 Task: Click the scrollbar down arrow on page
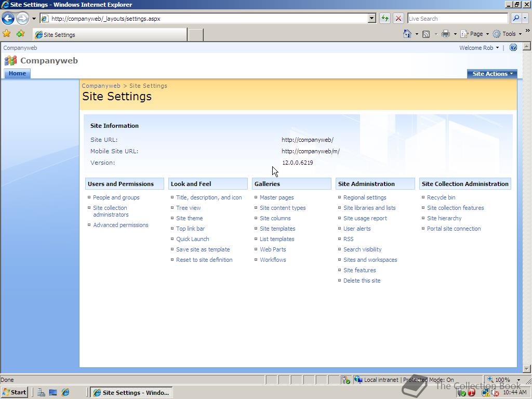pos(527,369)
